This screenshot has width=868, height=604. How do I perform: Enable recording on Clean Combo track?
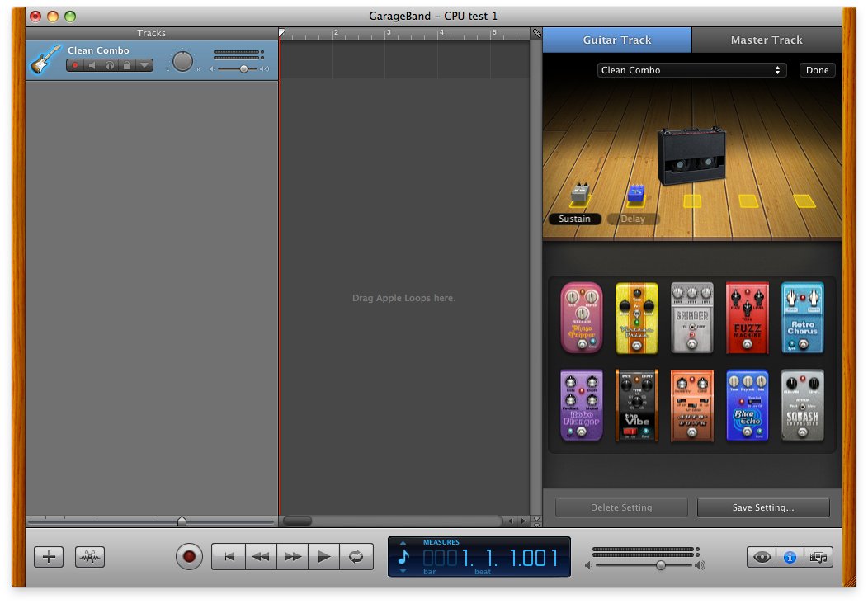click(x=75, y=65)
